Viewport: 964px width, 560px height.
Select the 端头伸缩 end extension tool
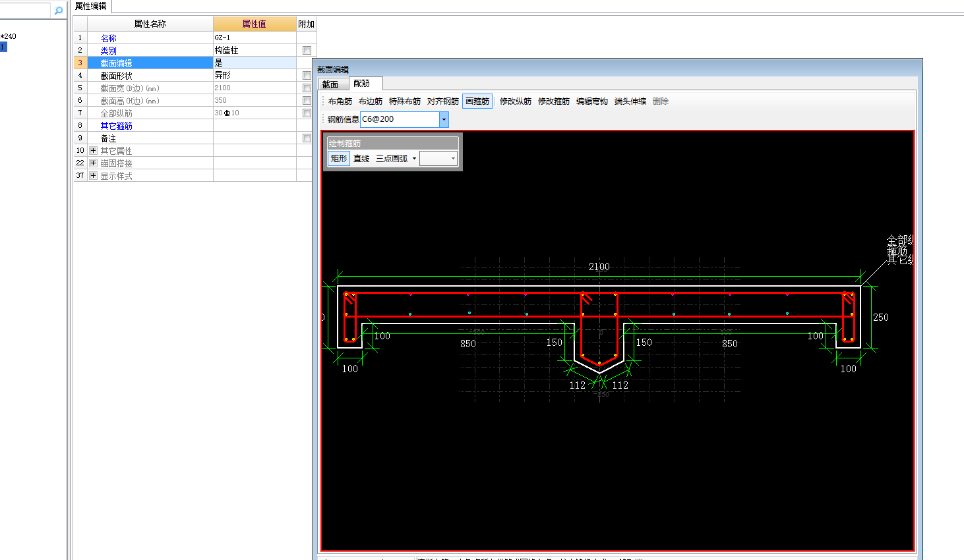(x=630, y=101)
